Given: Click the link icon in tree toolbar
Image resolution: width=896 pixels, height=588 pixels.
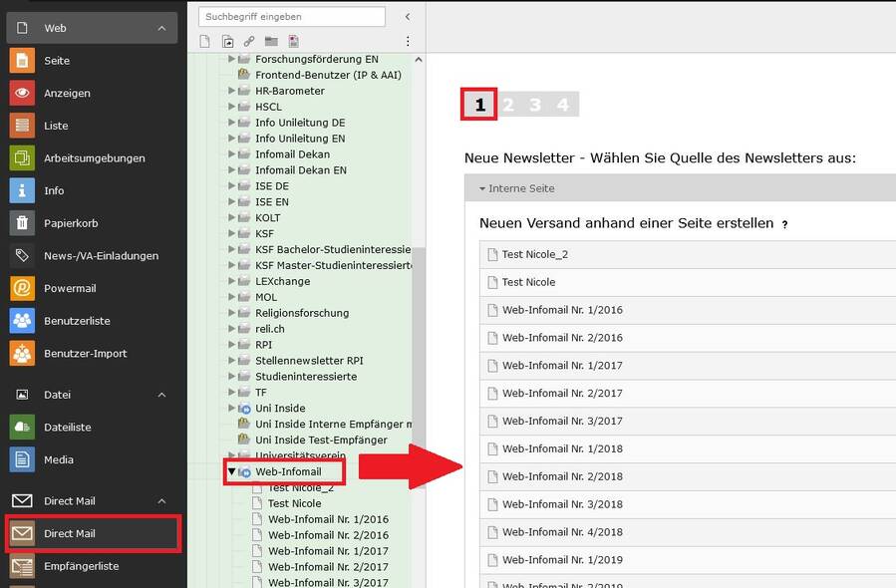Looking at the screenshot, I should pos(249,41).
